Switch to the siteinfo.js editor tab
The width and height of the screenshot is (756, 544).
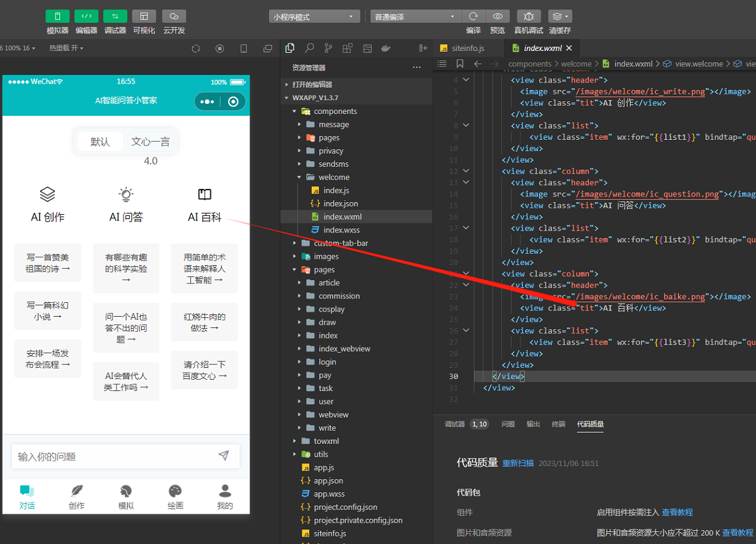click(x=467, y=48)
